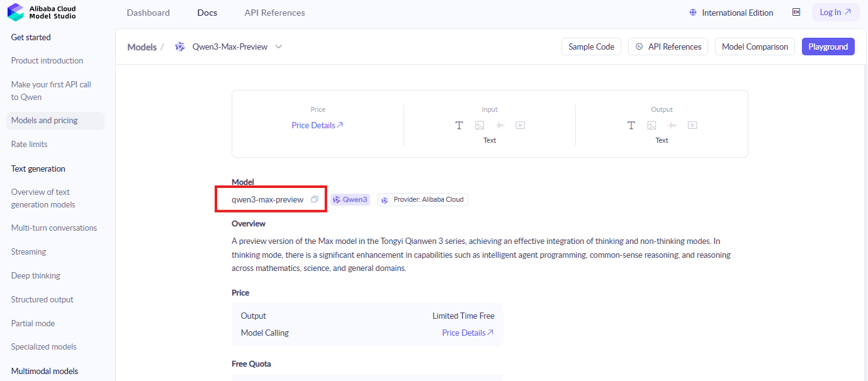The image size is (868, 381).
Task: Click the Model Comparison button
Action: point(755,47)
